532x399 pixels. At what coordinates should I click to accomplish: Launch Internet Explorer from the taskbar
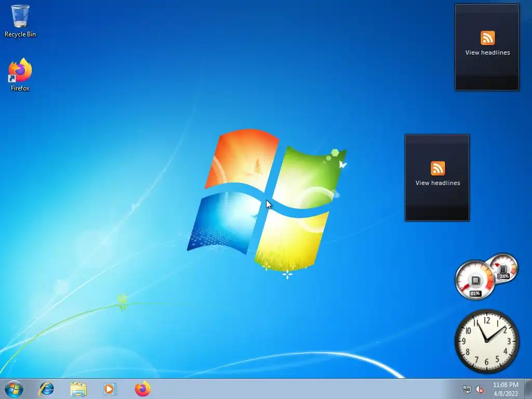click(x=46, y=389)
